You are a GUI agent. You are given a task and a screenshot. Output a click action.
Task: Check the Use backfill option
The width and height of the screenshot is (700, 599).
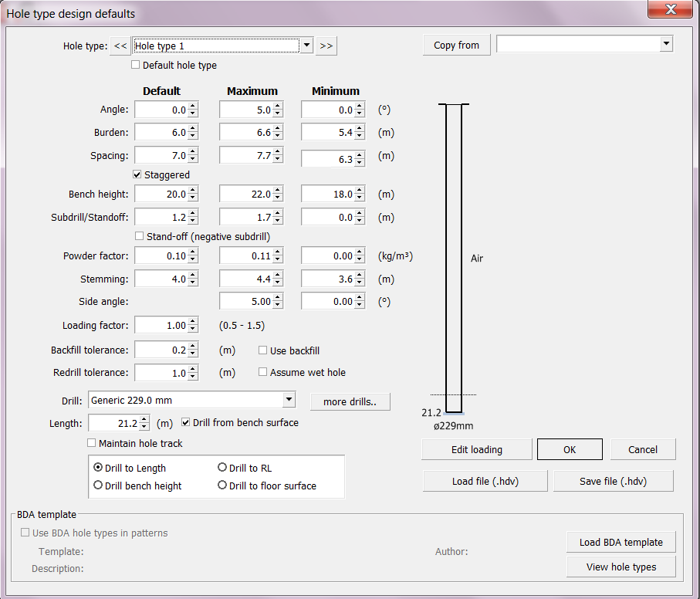tap(262, 350)
